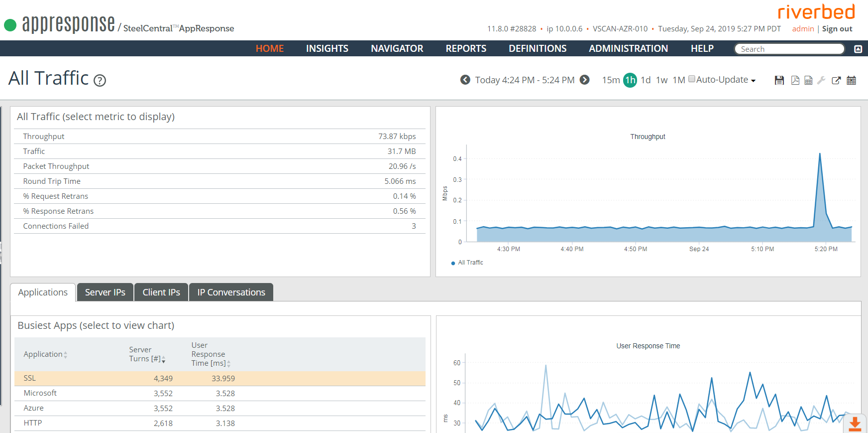Select the Microsoft application row
This screenshot has width=868, height=433.
tap(219, 394)
